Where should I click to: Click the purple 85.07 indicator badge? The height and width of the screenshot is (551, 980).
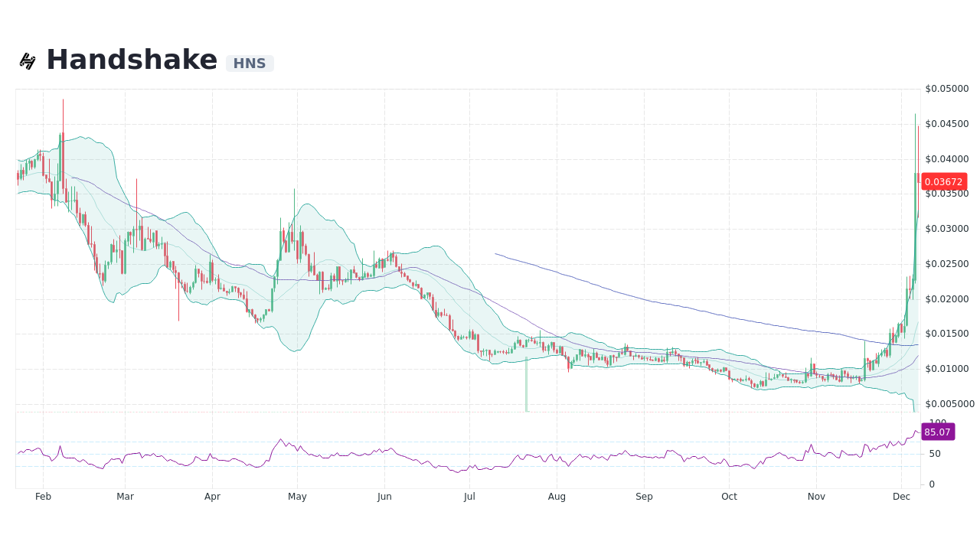click(x=937, y=432)
